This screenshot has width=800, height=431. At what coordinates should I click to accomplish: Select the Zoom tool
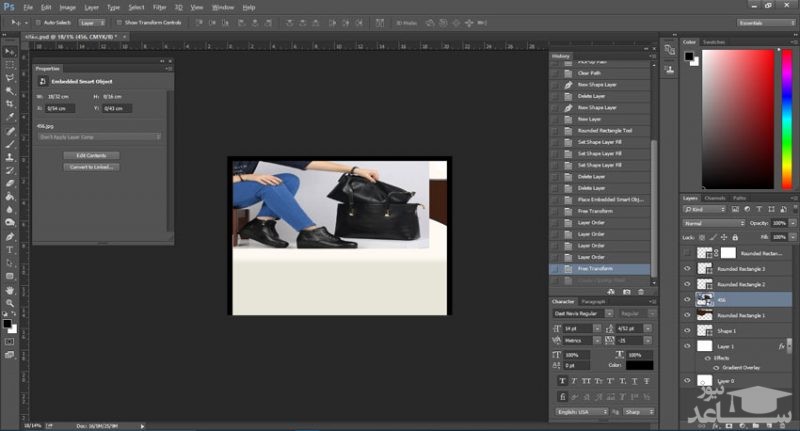10,302
